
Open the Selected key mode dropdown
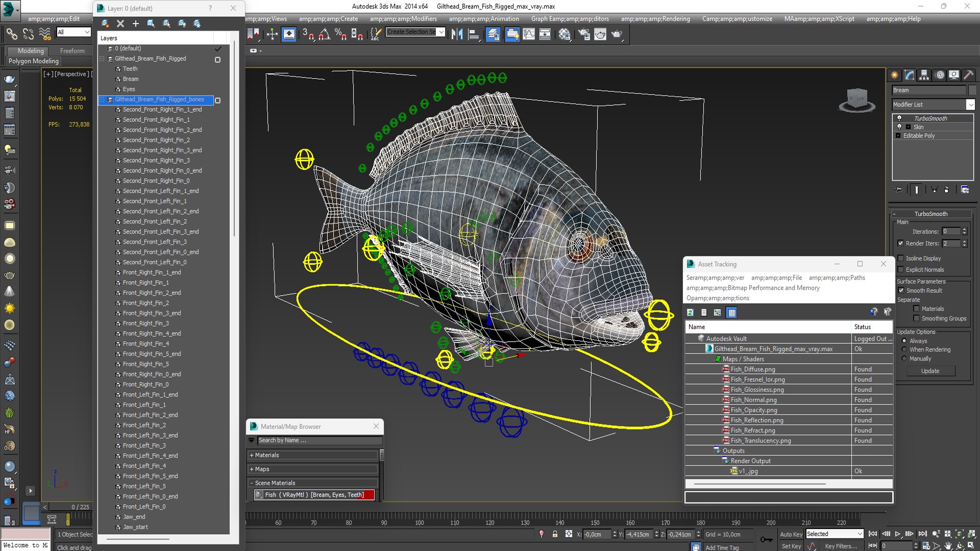(835, 534)
